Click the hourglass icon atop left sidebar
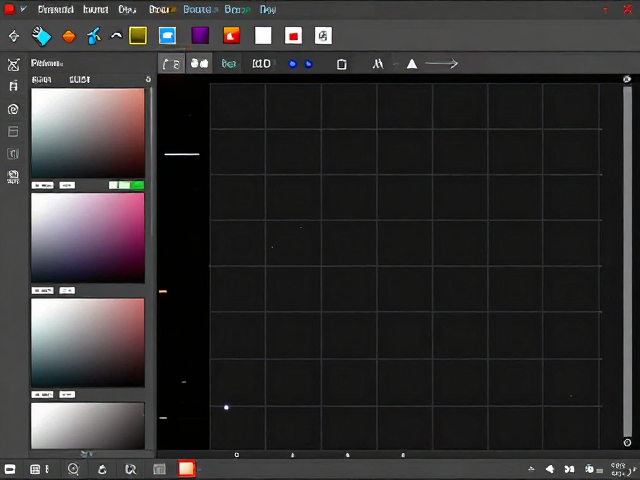640x480 pixels. (13, 64)
